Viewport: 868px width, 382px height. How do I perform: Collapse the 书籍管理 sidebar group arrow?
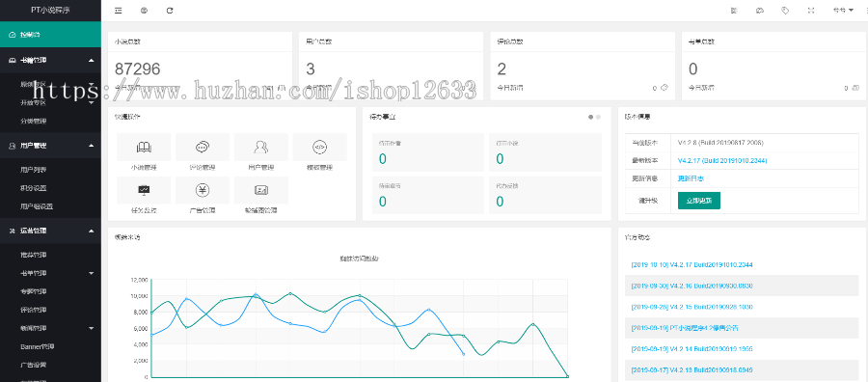92,61
